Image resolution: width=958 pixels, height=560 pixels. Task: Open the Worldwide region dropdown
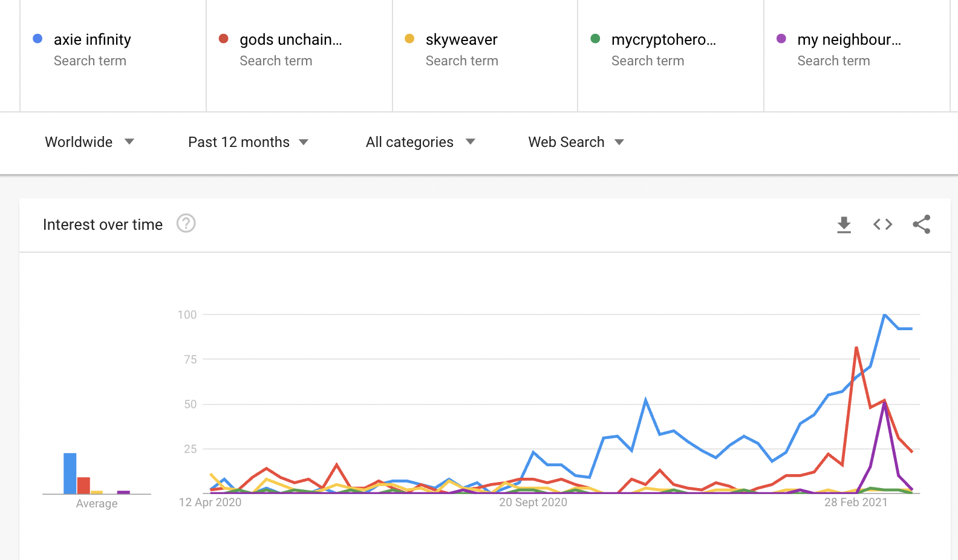90,142
